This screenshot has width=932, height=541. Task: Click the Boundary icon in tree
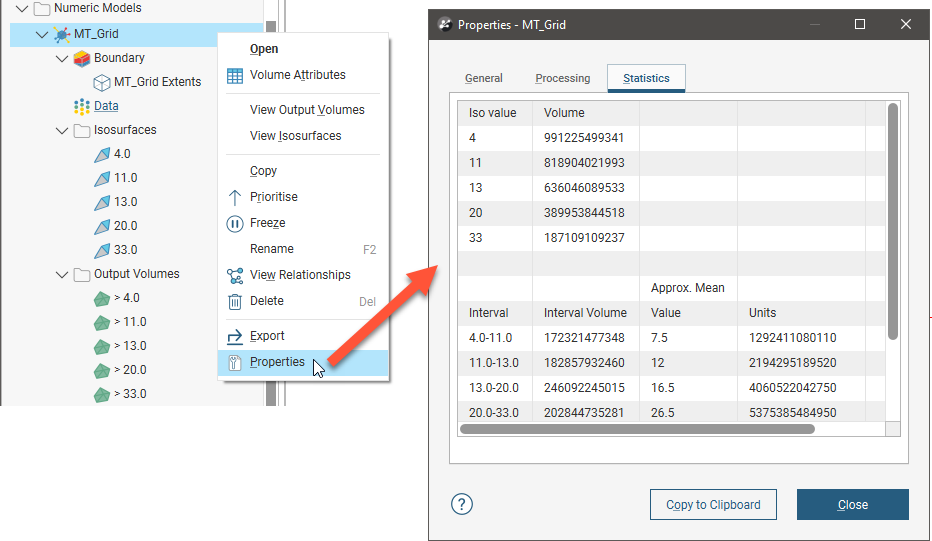click(x=82, y=58)
